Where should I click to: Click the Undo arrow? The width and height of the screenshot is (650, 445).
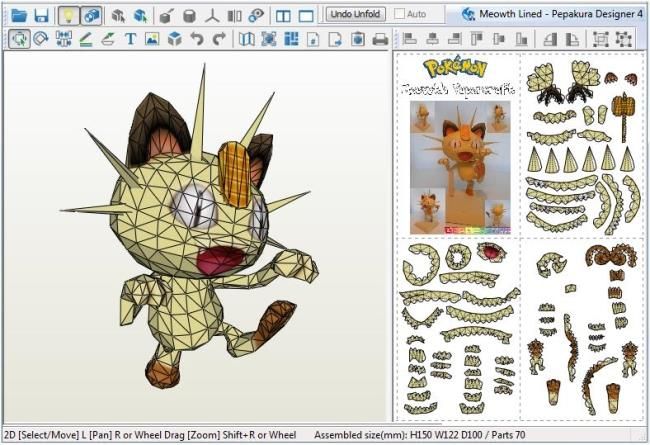(x=196, y=39)
